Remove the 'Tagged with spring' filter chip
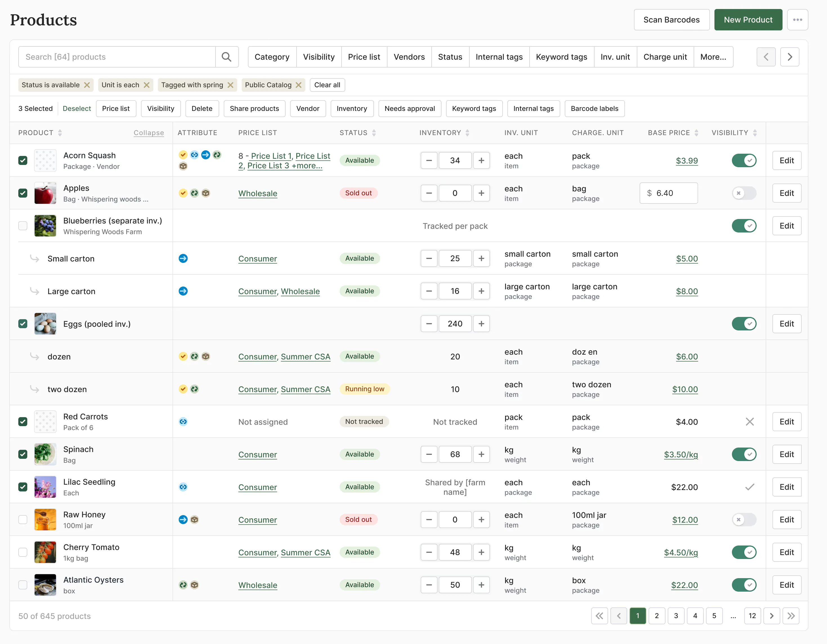The width and height of the screenshot is (827, 644). coord(230,85)
